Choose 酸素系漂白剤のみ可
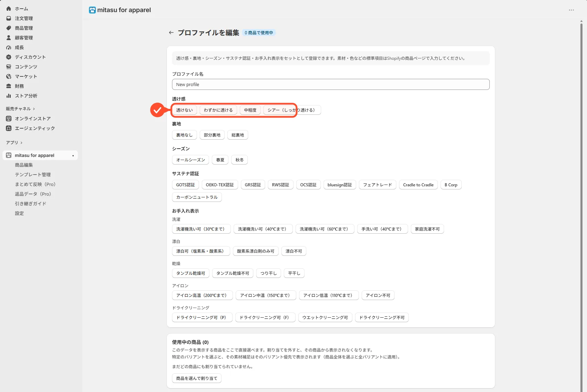This screenshot has height=392, width=587. coord(256,251)
